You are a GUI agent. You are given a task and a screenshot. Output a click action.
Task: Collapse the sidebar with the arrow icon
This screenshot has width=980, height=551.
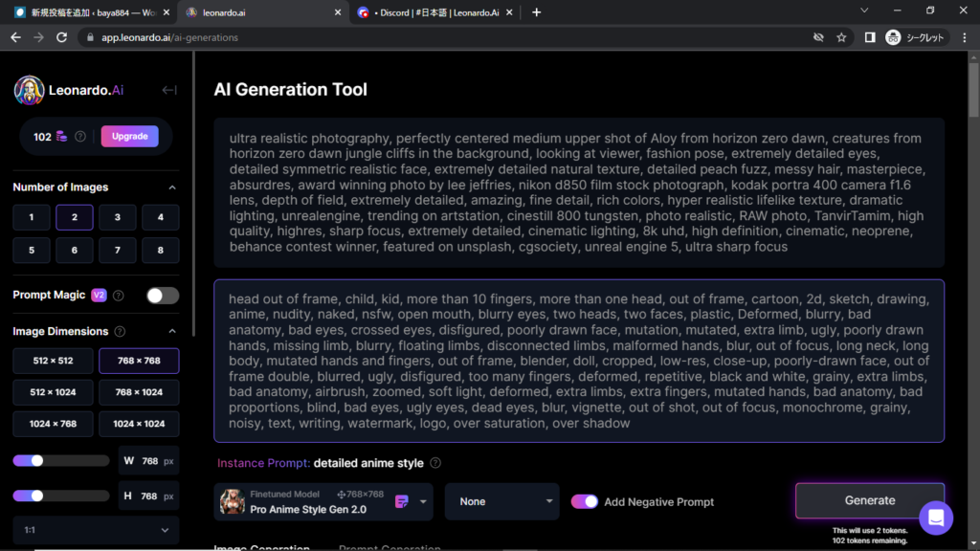169,90
